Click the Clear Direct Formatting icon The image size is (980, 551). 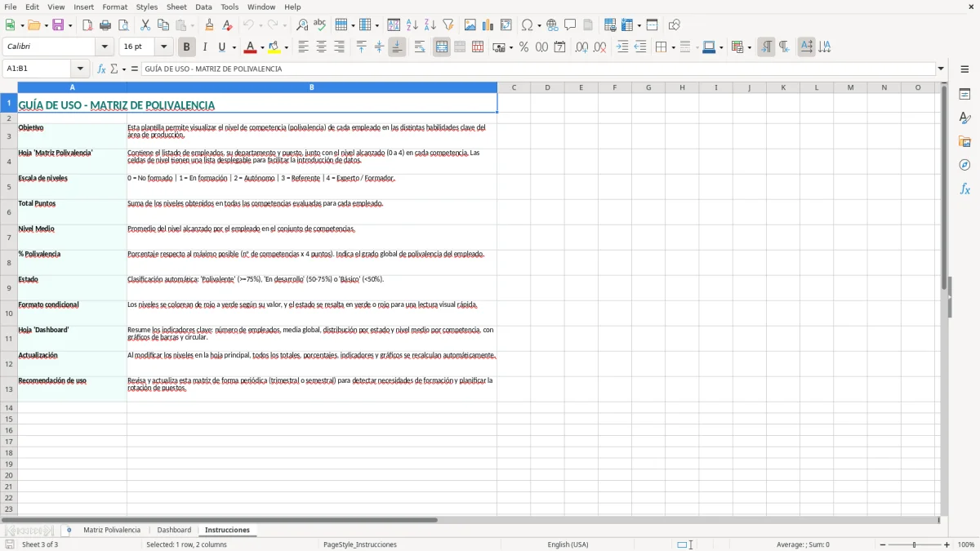[x=227, y=25]
